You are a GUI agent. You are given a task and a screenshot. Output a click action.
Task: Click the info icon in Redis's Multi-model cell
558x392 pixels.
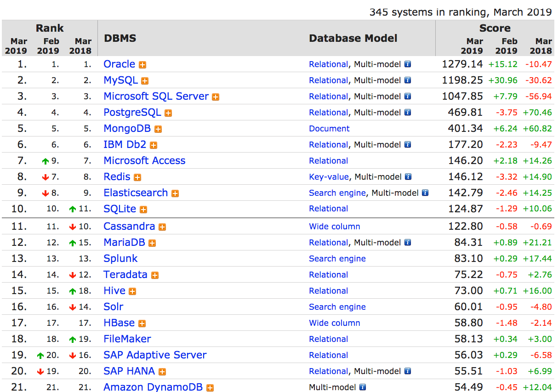pyautogui.click(x=409, y=177)
